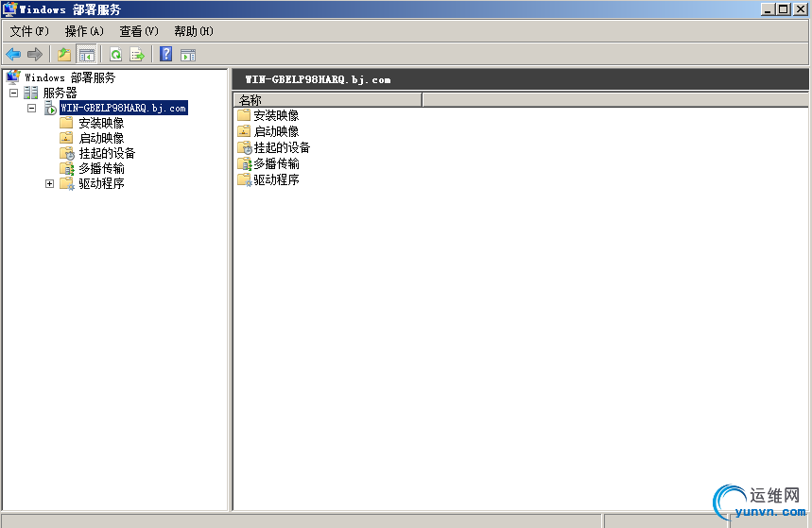
Task: Select 服务器 label in tree
Action: point(60,94)
